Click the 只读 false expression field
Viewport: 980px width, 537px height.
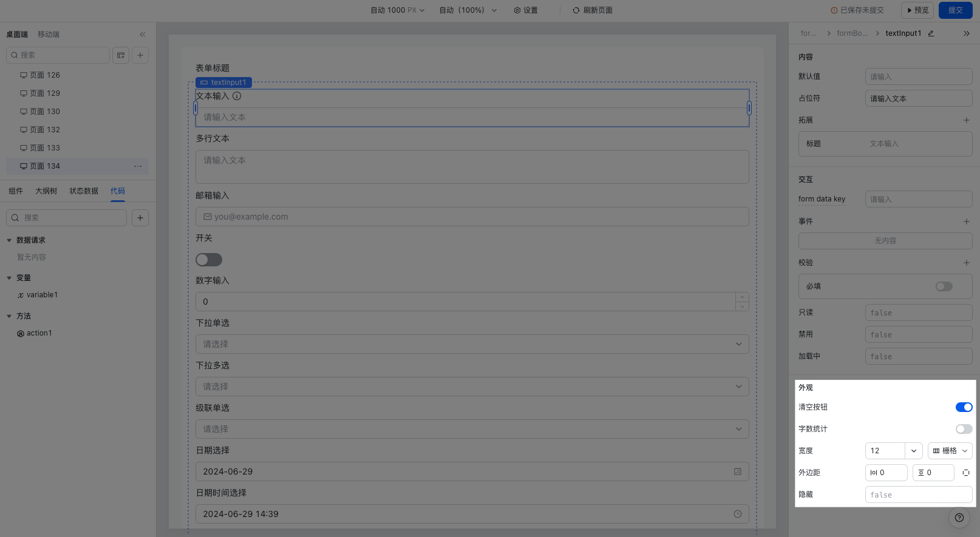[x=919, y=312]
